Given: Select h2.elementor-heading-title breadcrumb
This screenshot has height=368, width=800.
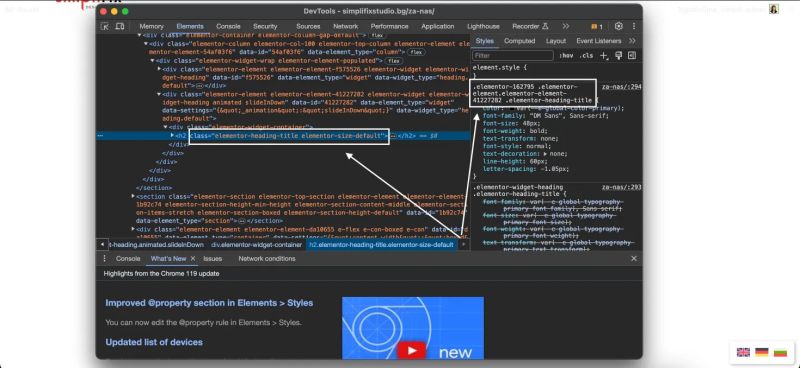Looking at the screenshot, I should tap(382, 245).
